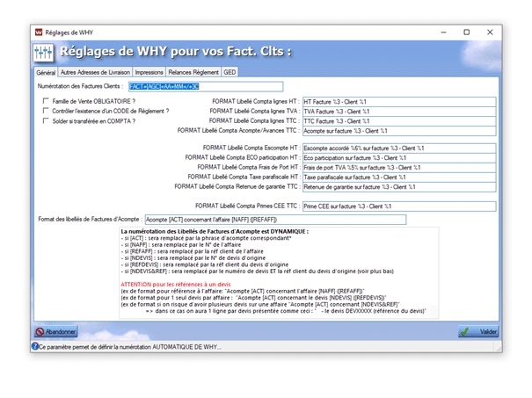532x398 pixels.
Task: Click the ECO participation HT format field
Action: click(x=399, y=158)
